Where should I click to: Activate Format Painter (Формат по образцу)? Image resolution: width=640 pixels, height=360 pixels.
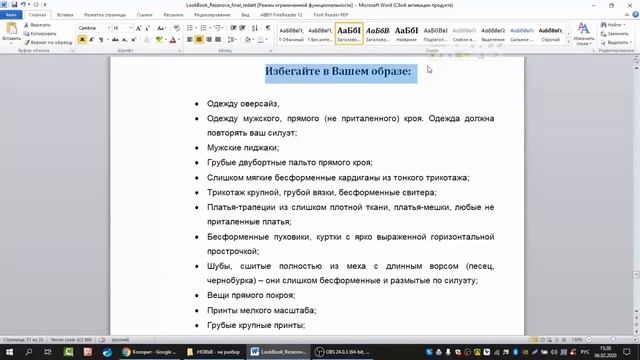tap(48, 42)
